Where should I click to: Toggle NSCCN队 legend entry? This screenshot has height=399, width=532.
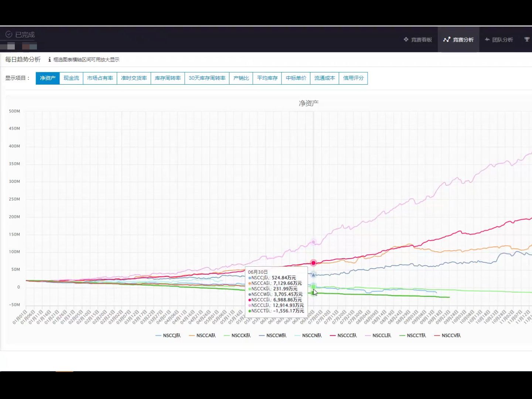(x=308, y=335)
